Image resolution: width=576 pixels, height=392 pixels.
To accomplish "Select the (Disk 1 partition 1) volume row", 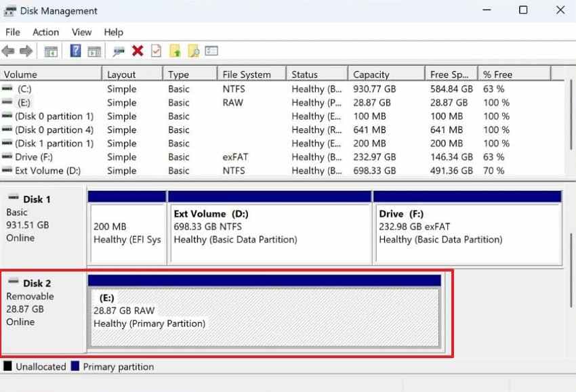I will [x=282, y=143].
